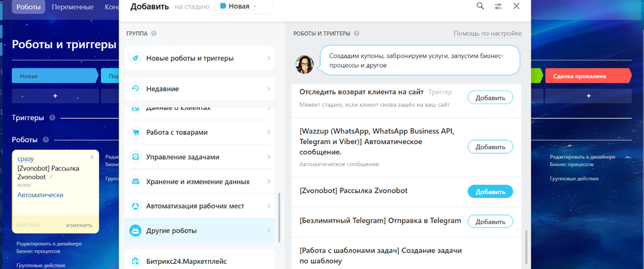
Task: Click checkbox icon for Управление задачами
Action: click(x=135, y=157)
